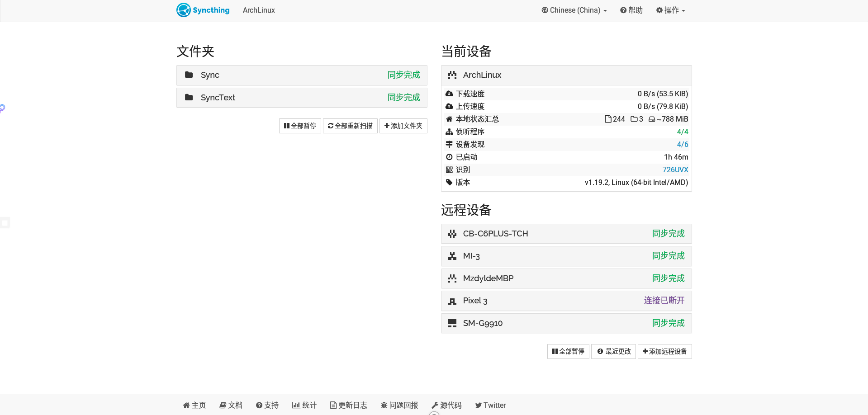
Task: Open the 主页 home footer link
Action: [194, 405]
